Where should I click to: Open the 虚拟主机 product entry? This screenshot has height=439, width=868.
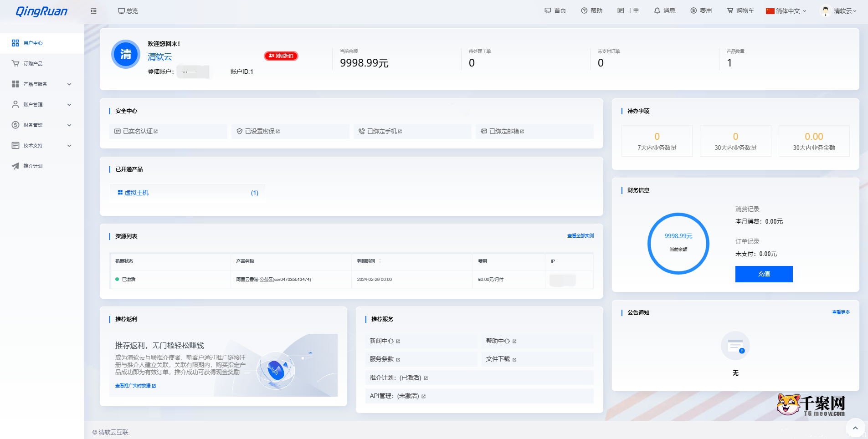(x=188, y=193)
